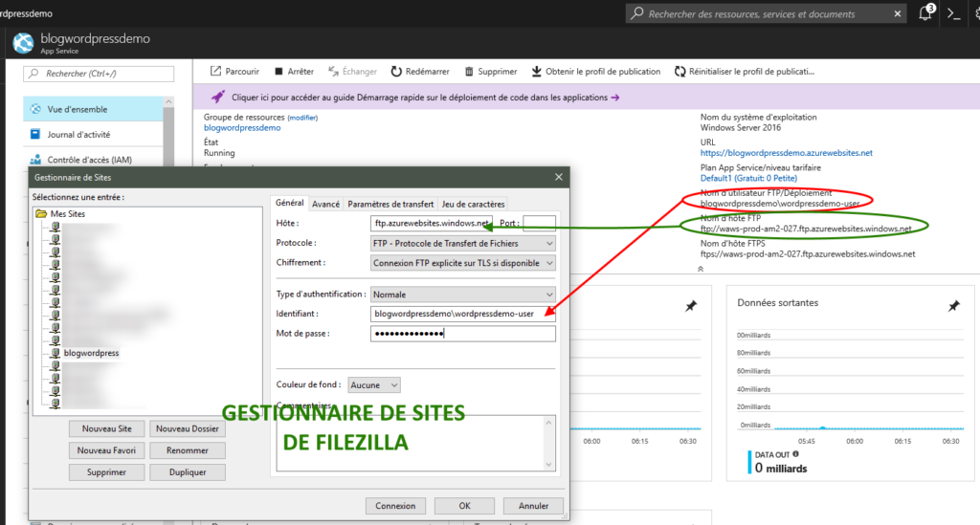Click the FTPS host name value
The image size is (980, 525).
click(x=808, y=254)
